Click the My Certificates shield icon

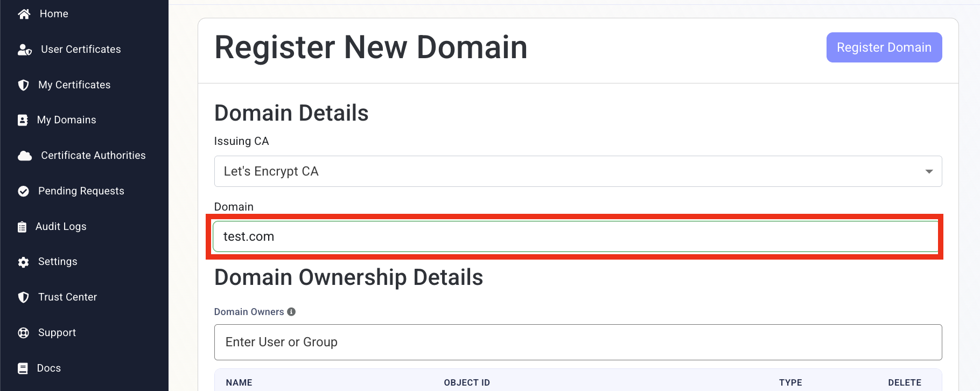pyautogui.click(x=23, y=85)
